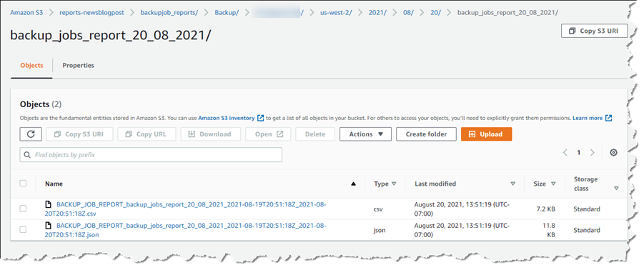
Task: Click the Copy URL button
Action: point(147,134)
